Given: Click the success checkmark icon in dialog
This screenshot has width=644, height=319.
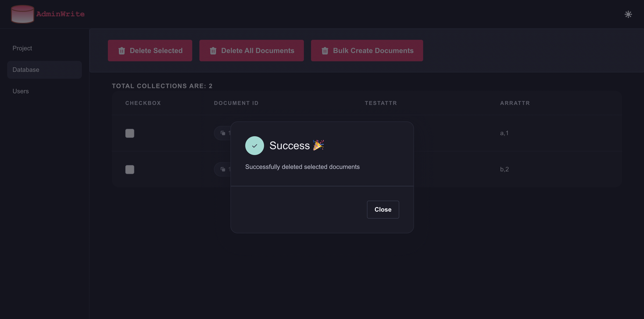Looking at the screenshot, I should click(255, 145).
